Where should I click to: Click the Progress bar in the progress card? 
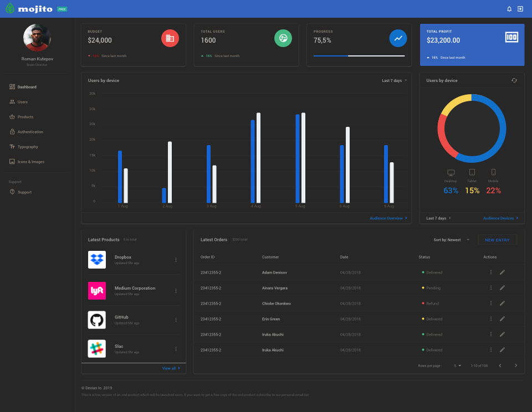tap(359, 56)
